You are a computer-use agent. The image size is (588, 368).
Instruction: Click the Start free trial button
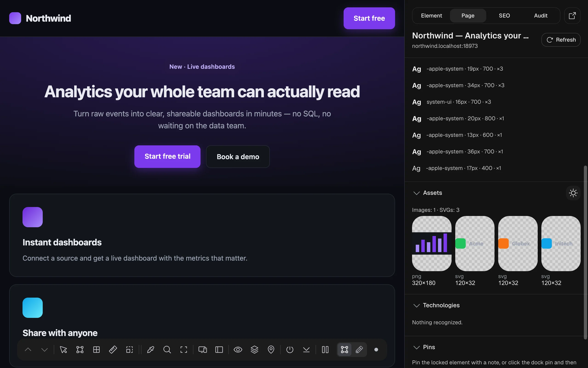point(167,156)
